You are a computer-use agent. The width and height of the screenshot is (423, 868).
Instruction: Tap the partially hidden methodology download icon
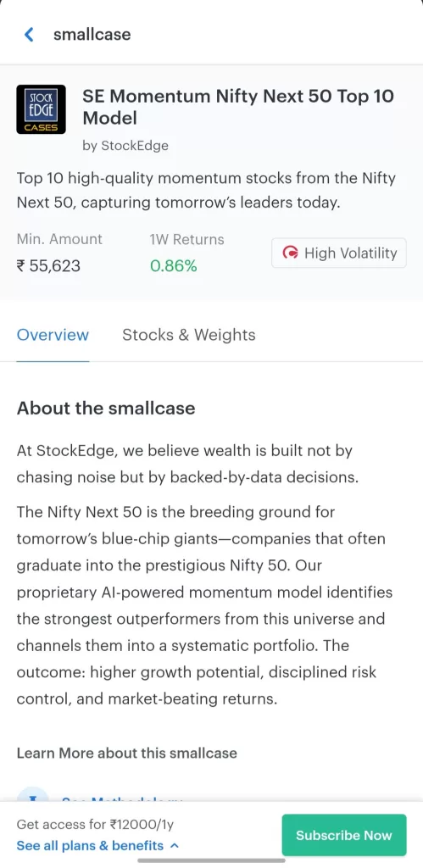(33, 795)
